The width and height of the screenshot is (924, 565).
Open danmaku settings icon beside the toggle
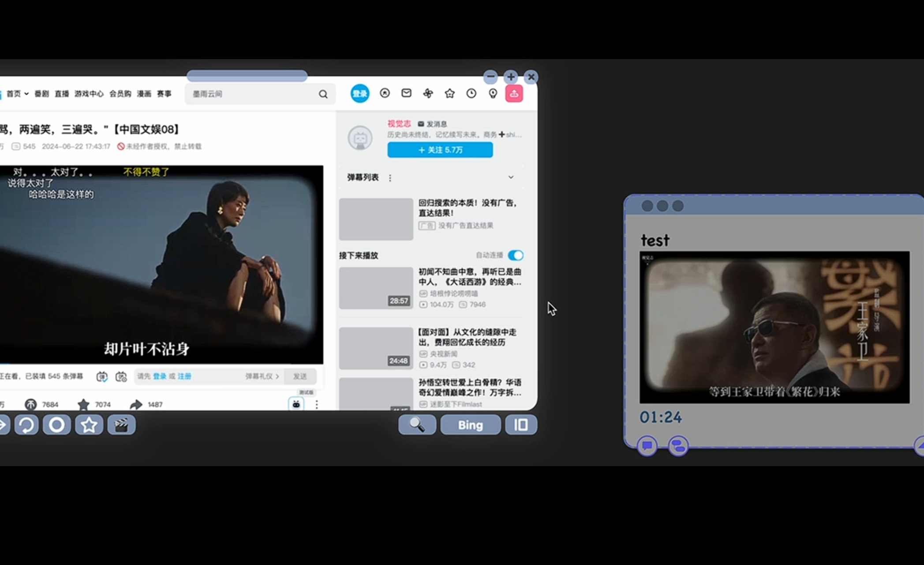point(121,377)
